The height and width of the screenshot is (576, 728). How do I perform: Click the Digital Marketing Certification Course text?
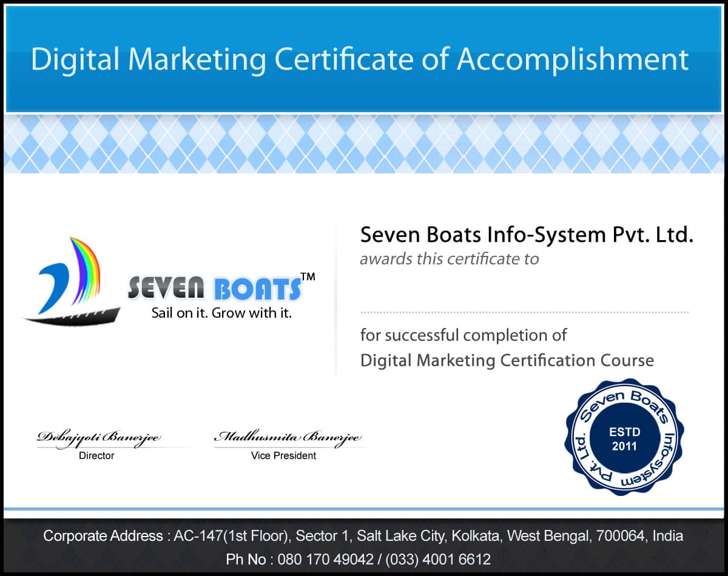coord(507,361)
